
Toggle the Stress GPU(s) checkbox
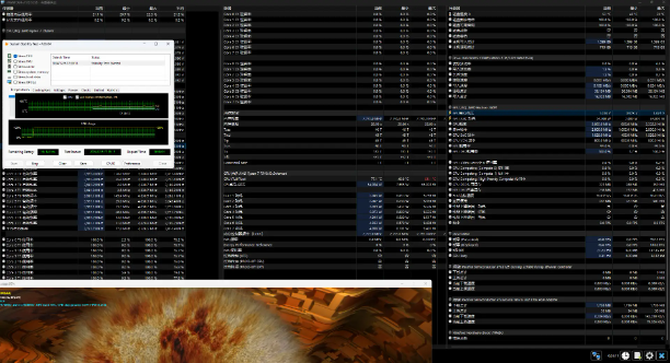(x=15, y=82)
